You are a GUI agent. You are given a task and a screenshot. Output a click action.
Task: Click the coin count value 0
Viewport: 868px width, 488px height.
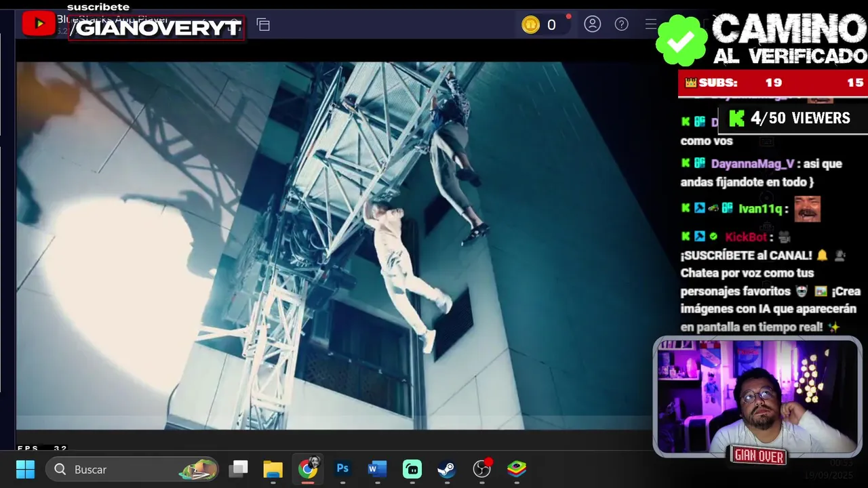[x=551, y=25]
